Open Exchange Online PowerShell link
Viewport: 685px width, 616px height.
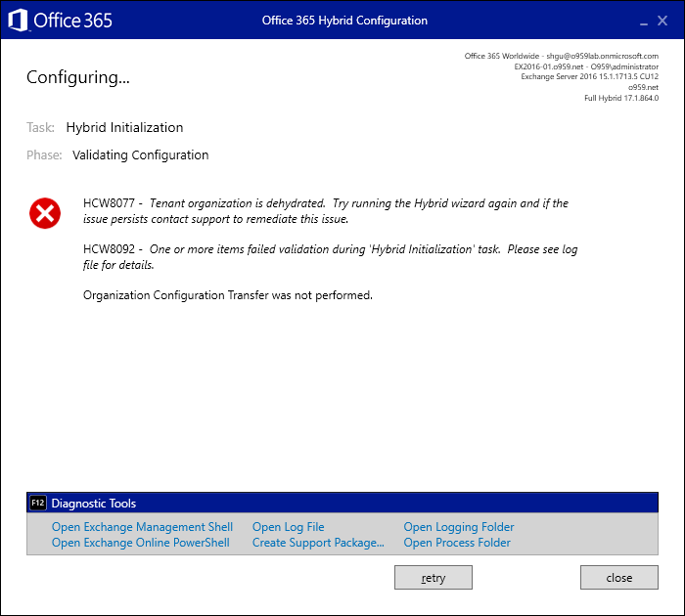140,543
